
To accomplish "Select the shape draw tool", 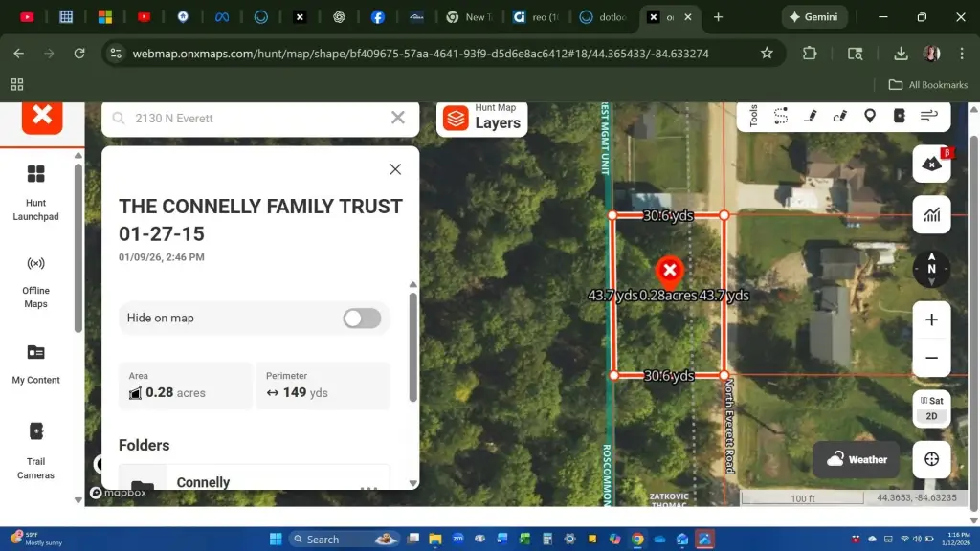I will click(x=840, y=116).
